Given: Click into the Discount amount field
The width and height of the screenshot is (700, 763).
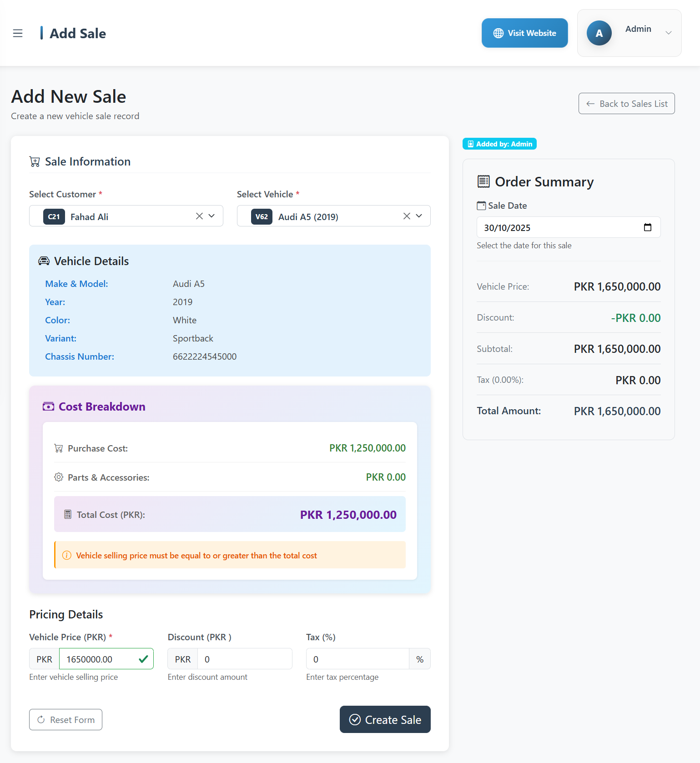Looking at the screenshot, I should [244, 659].
